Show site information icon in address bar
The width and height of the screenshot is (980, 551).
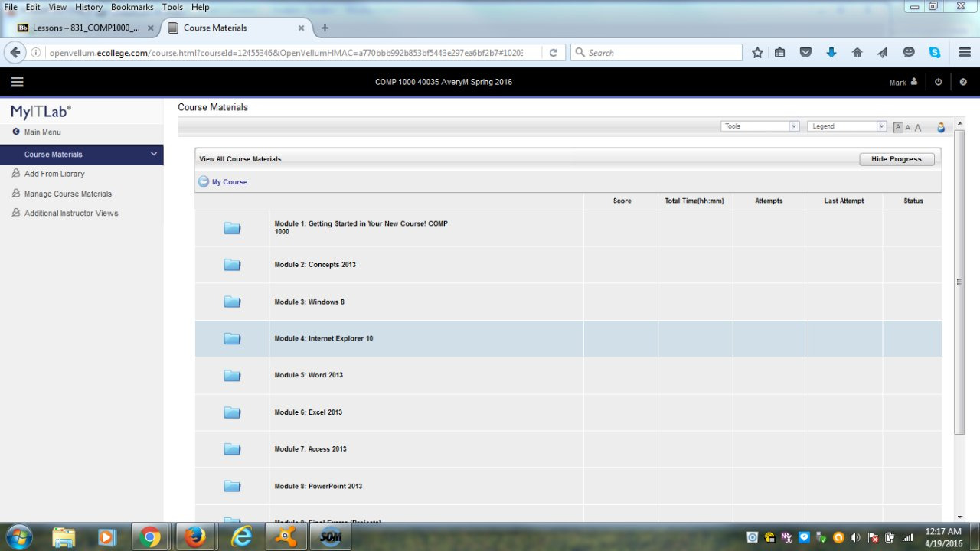coord(36,53)
